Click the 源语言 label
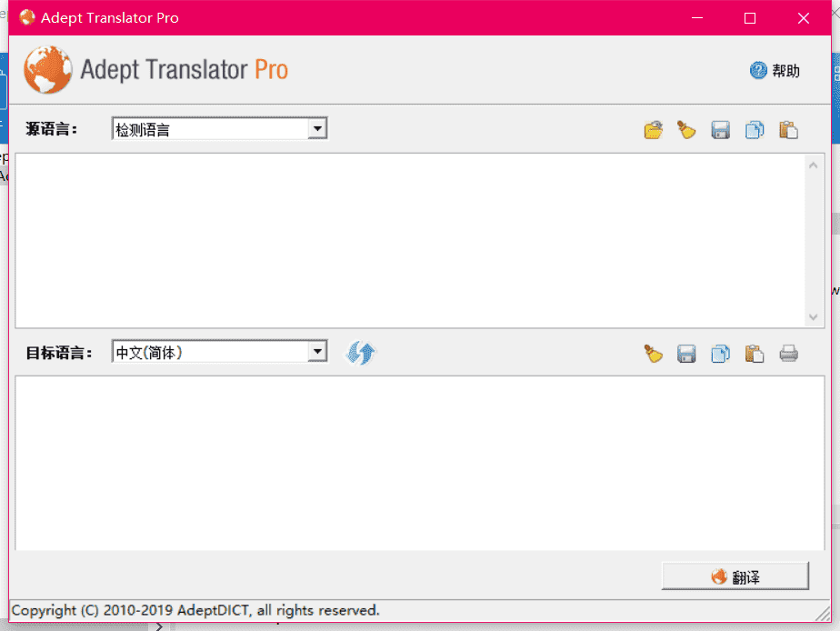The image size is (840, 631). (52, 129)
